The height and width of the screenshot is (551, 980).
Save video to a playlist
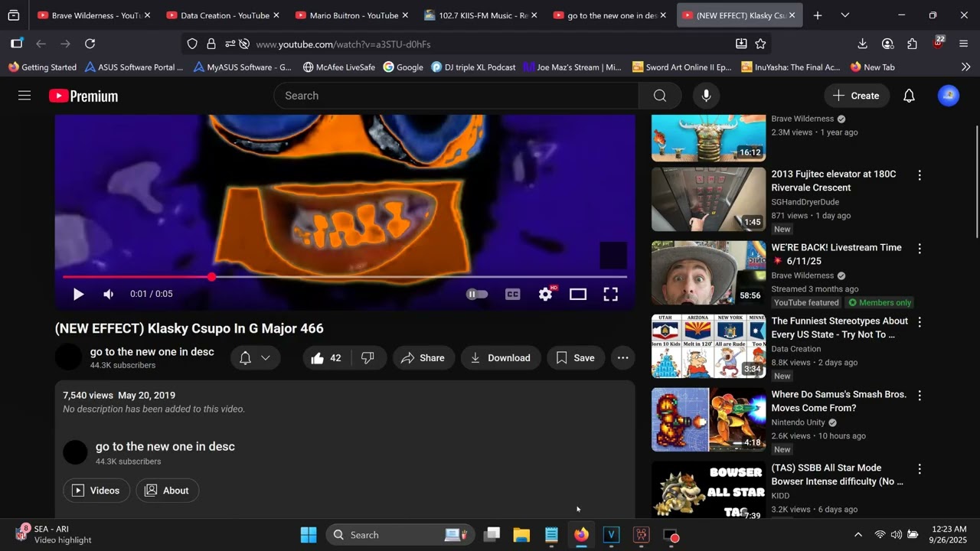pos(576,358)
